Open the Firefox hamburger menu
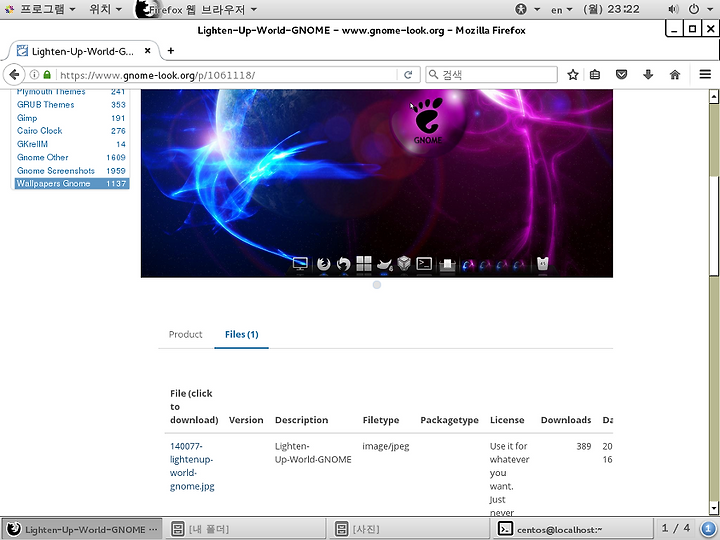Screen dimensions: 720x540 point(705,74)
